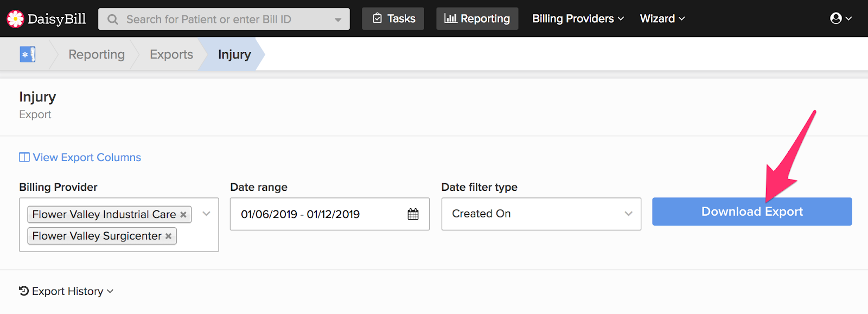Screen dimensions: 868x314
Task: Expand the Export History section
Action: [66, 291]
